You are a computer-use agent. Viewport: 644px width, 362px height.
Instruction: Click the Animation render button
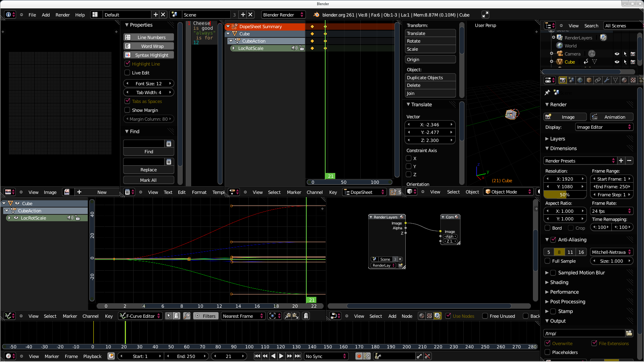click(612, 117)
